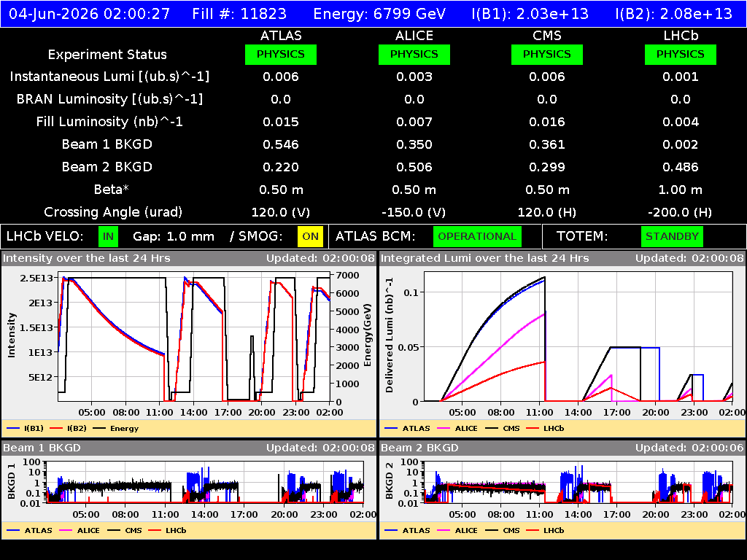Viewport: 747px width, 560px height.
Task: Click the ATLAS column header
Action: [x=281, y=36]
